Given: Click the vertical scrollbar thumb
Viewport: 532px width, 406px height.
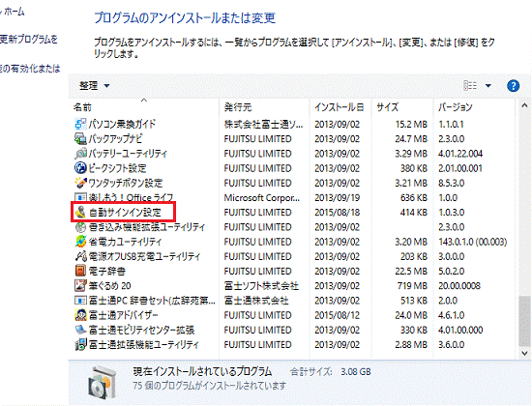Looking at the screenshot, I should click(524, 321).
